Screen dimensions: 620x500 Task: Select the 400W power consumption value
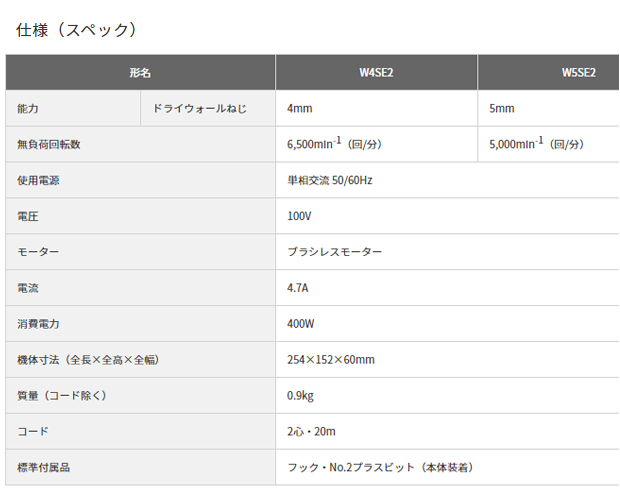[300, 324]
